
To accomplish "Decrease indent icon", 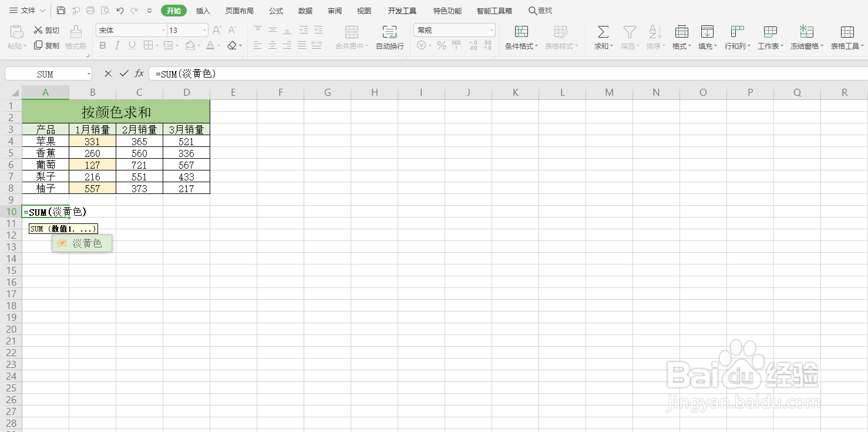I will point(303,29).
